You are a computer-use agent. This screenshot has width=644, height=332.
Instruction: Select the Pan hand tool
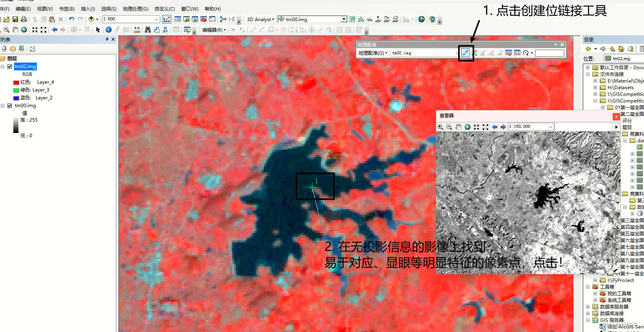15,30
